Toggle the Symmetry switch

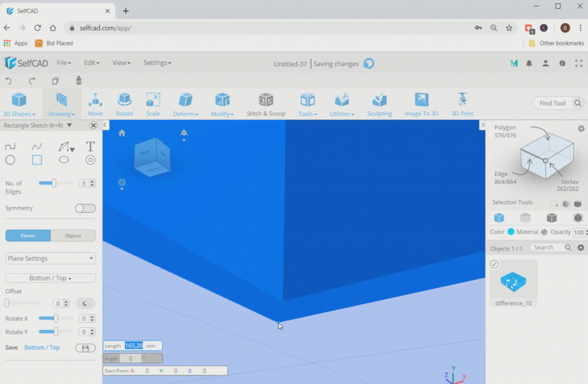(85, 209)
